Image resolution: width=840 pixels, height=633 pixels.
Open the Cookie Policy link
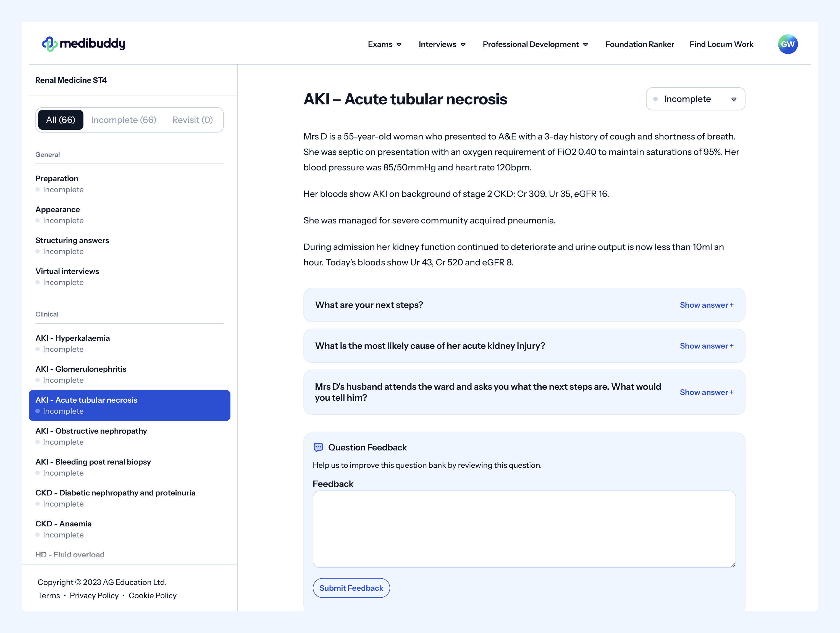point(152,595)
